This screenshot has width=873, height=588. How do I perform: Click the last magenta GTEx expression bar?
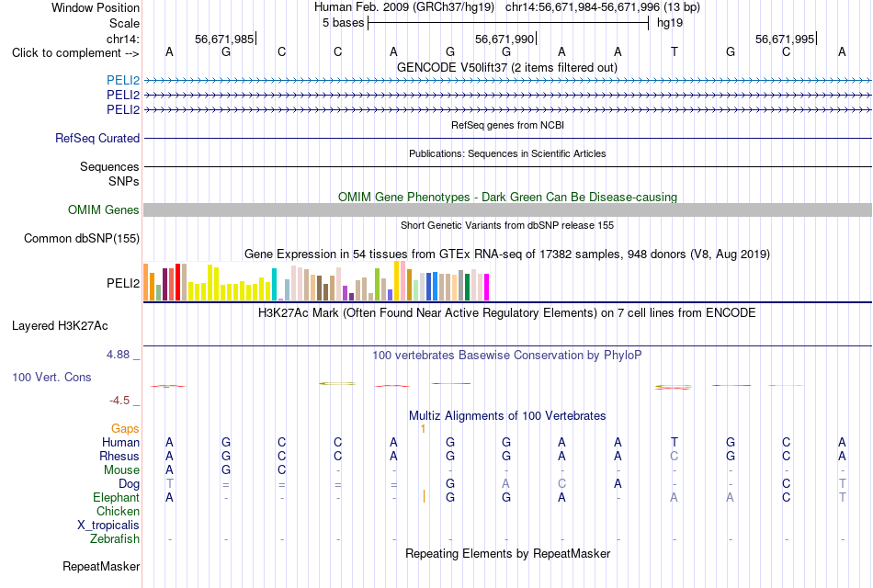pos(487,288)
